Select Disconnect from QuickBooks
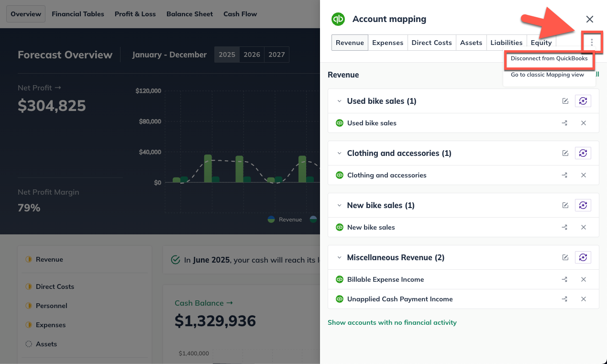This screenshot has width=607, height=364. [549, 59]
